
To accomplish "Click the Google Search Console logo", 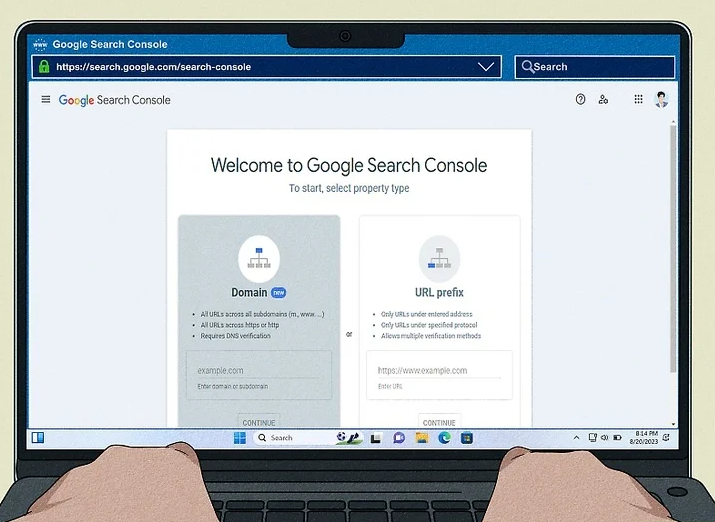I will 114,100.
